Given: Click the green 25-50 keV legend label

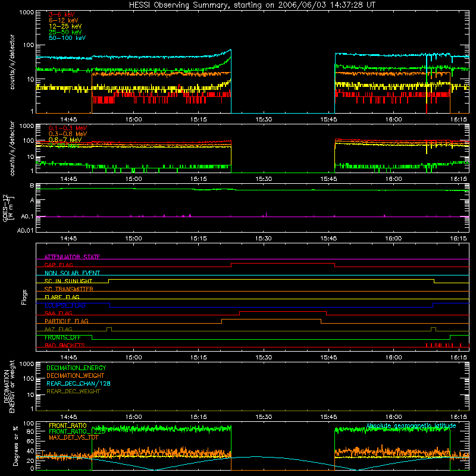Looking at the screenshot, I should [x=65, y=32].
